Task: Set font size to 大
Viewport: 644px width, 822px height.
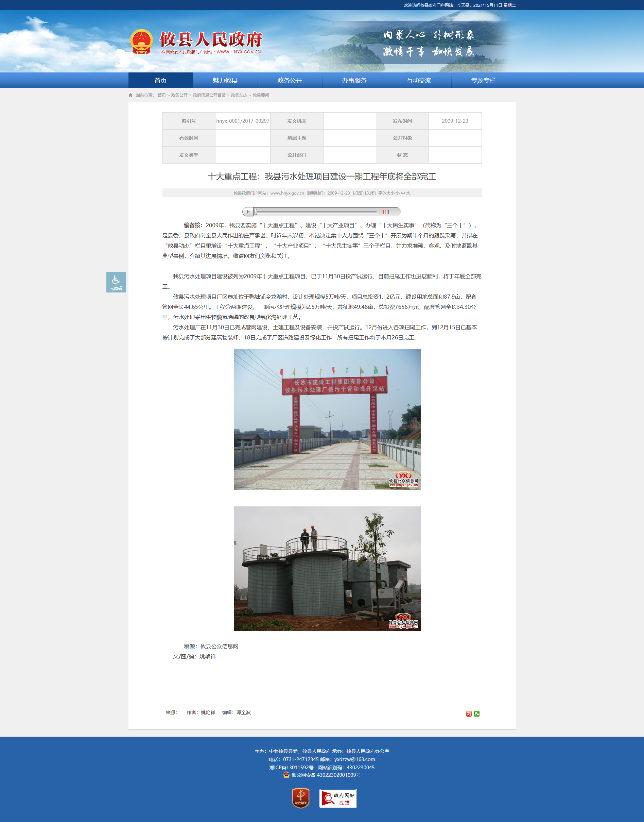Action: [x=408, y=193]
